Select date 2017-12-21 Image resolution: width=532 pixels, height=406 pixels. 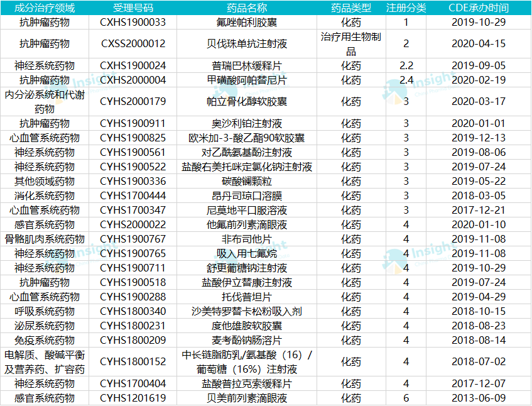click(x=479, y=210)
